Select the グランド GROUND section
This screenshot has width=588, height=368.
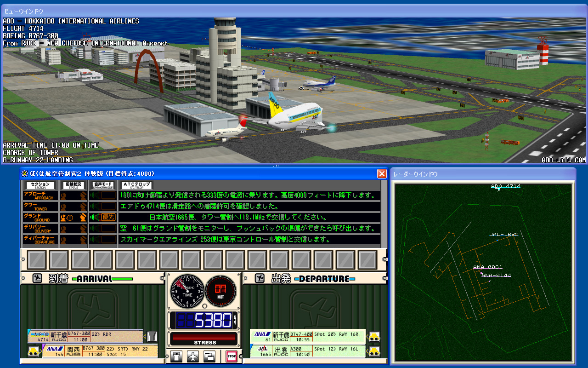[40, 218]
